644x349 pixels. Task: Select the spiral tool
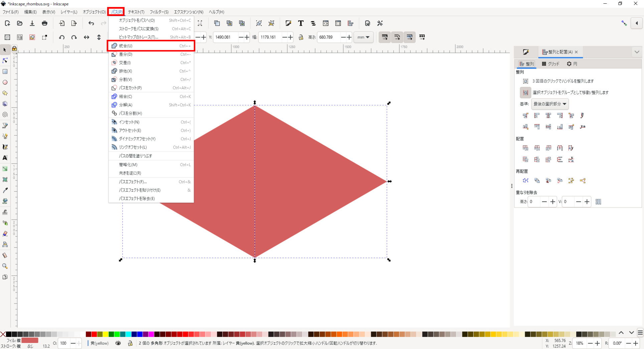pos(5,115)
